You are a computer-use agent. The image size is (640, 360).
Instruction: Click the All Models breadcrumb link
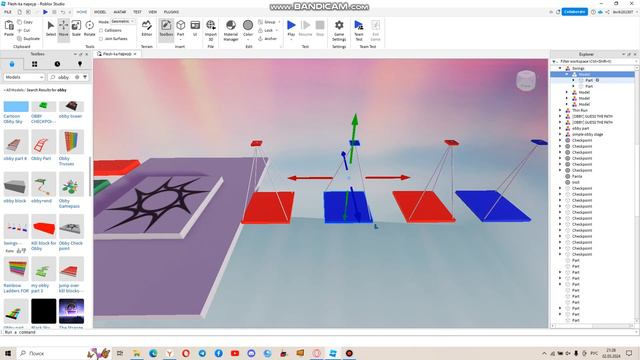point(15,90)
